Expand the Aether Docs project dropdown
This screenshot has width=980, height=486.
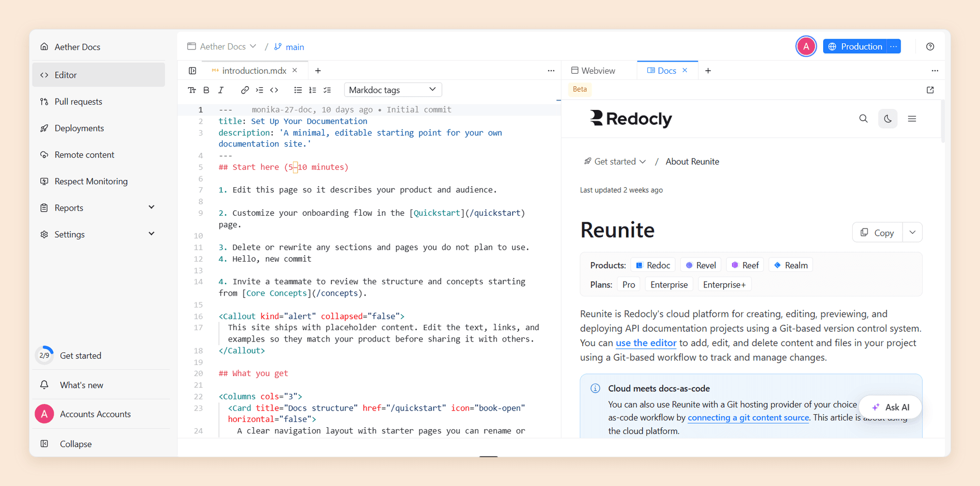[222, 46]
